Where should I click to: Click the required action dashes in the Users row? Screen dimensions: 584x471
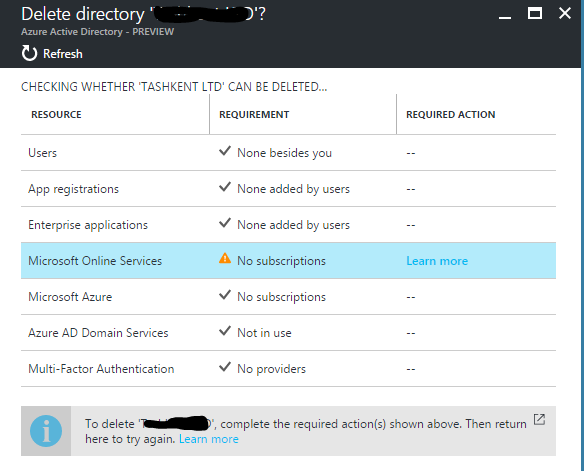(410, 153)
